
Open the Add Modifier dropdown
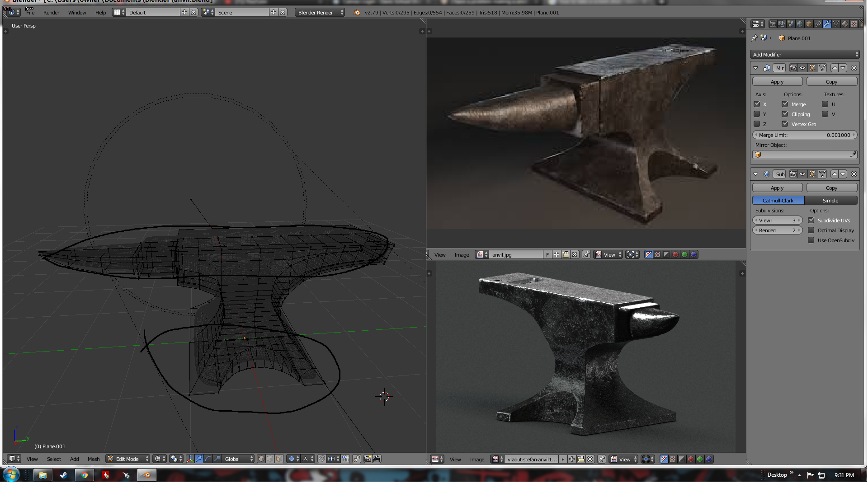point(805,54)
